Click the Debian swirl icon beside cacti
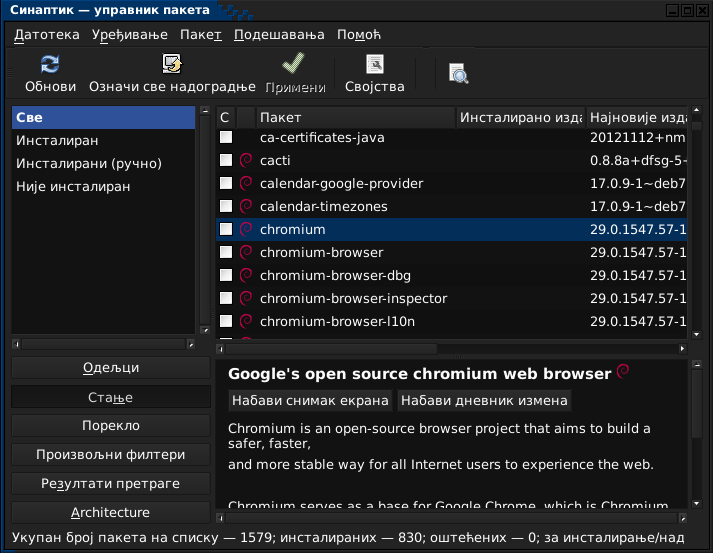713x553 pixels. pos(246,160)
